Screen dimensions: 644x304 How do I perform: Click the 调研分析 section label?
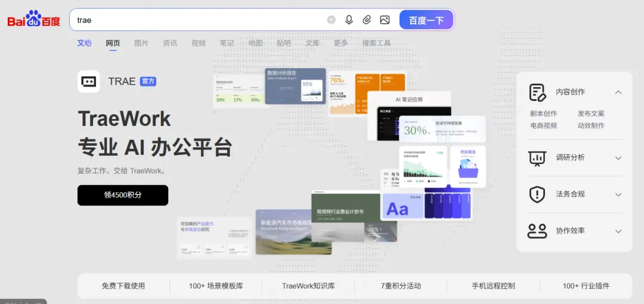570,158
